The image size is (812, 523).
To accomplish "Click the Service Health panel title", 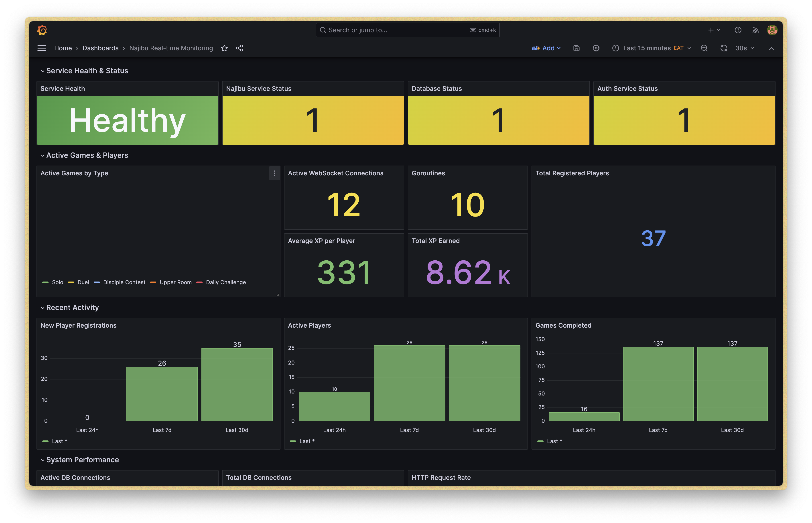I will point(63,89).
